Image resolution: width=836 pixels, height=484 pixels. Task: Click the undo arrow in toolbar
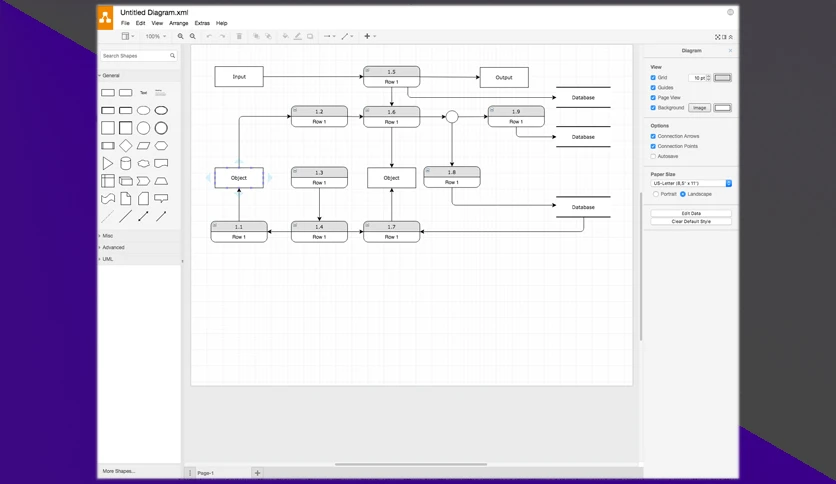click(x=209, y=36)
